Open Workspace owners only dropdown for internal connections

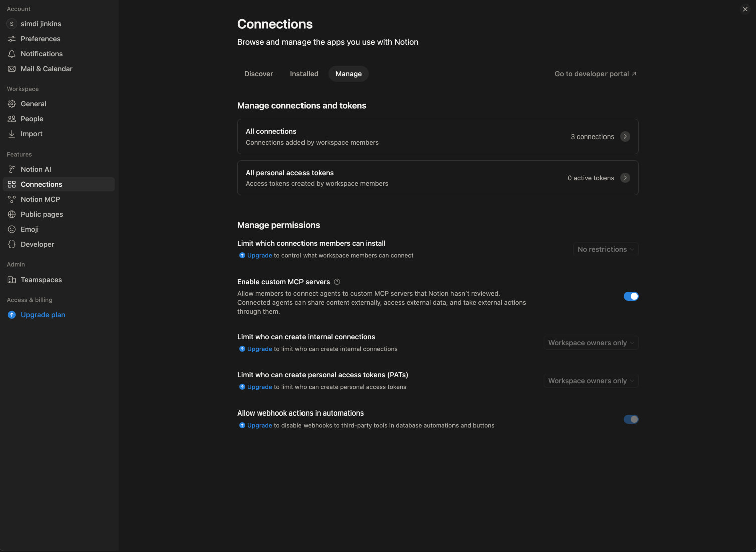[591, 343]
